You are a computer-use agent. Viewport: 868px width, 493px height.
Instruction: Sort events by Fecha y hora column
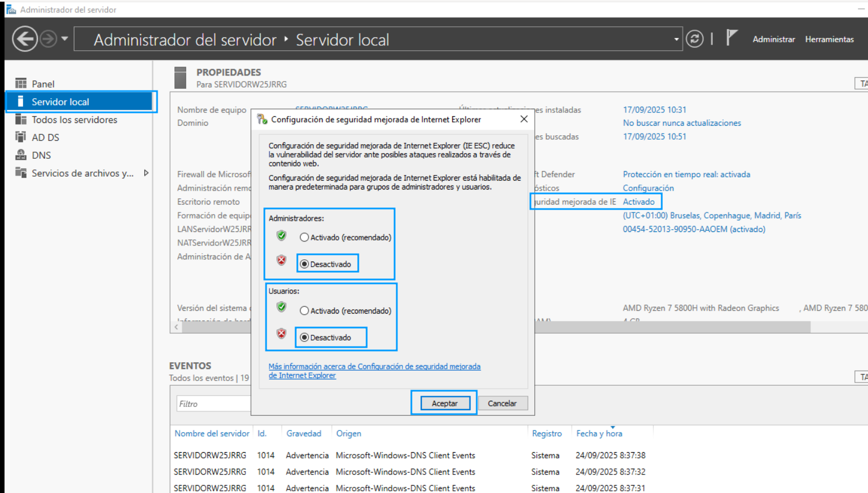pyautogui.click(x=599, y=434)
